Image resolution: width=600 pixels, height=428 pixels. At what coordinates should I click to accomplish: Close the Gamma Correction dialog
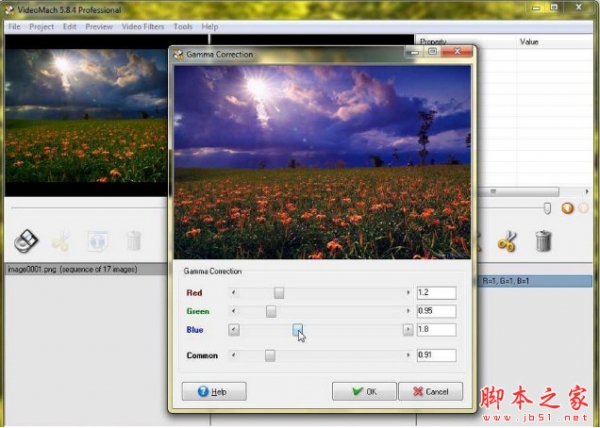click(x=457, y=52)
